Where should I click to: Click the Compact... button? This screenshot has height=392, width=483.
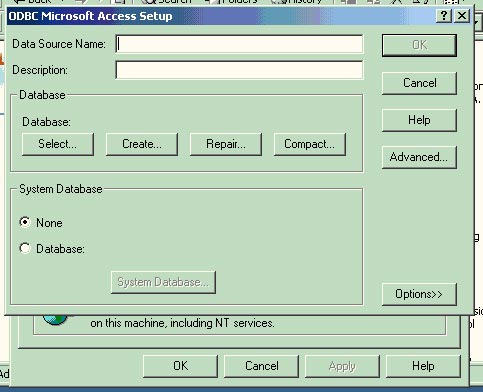tap(310, 144)
